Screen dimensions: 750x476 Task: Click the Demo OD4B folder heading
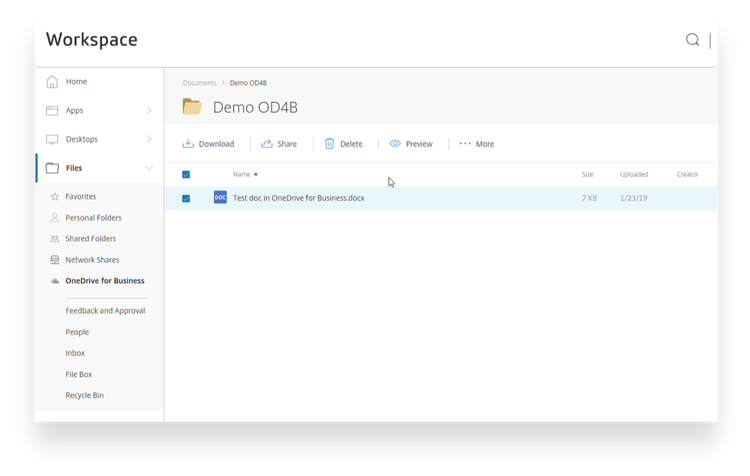(255, 107)
